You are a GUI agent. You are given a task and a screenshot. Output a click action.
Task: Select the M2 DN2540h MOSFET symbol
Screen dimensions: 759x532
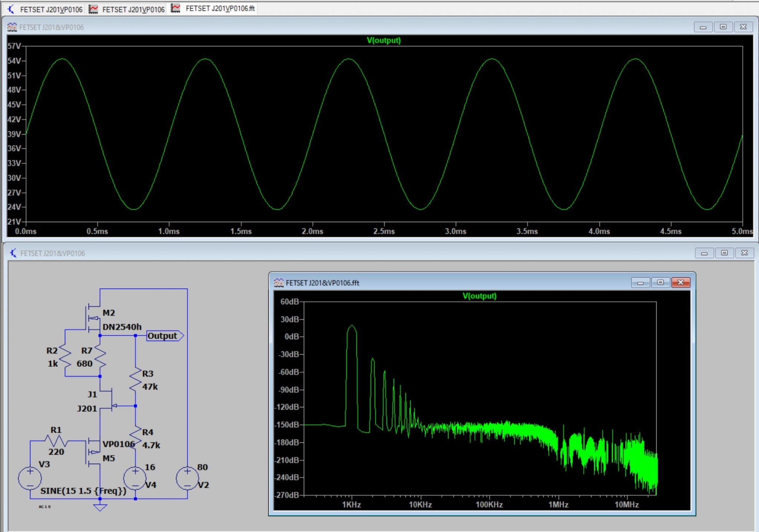93,318
